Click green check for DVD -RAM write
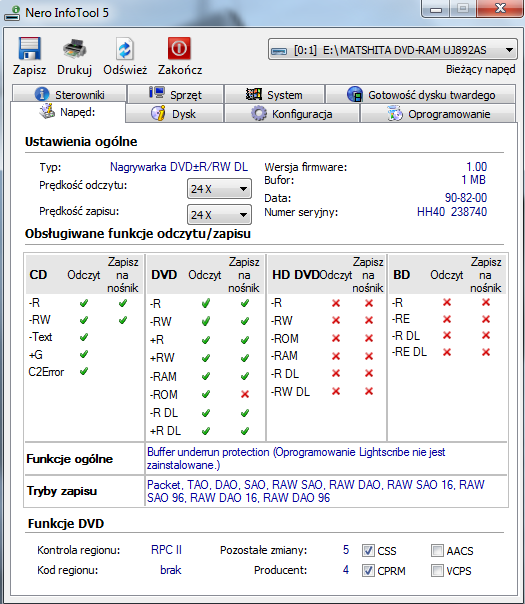 pyautogui.click(x=245, y=376)
